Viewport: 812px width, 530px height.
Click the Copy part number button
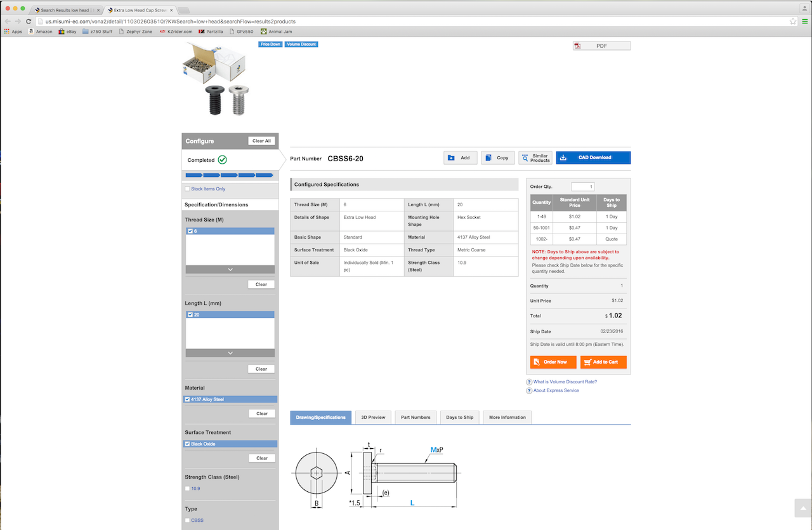coord(497,157)
